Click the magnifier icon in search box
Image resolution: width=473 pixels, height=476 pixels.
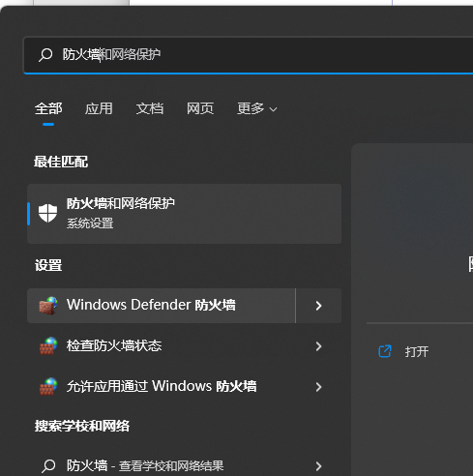pos(45,55)
